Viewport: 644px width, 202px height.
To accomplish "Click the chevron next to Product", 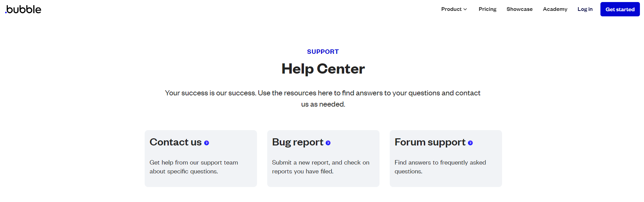I will pyautogui.click(x=465, y=9).
